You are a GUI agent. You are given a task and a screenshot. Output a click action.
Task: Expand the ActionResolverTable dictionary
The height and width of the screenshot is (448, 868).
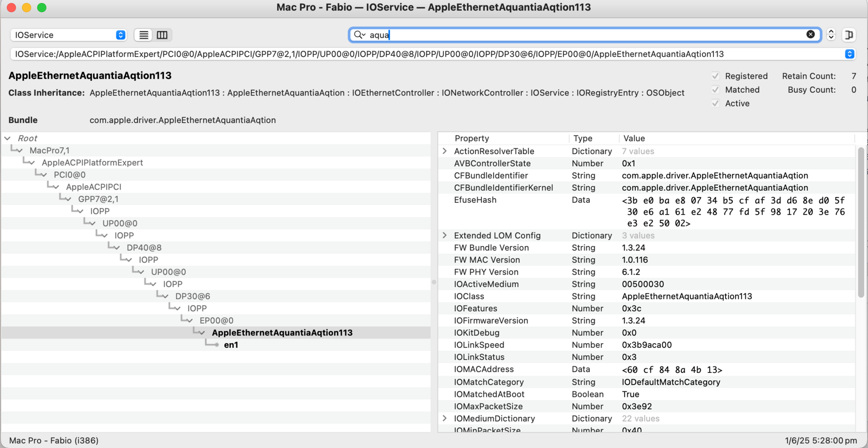tap(445, 151)
